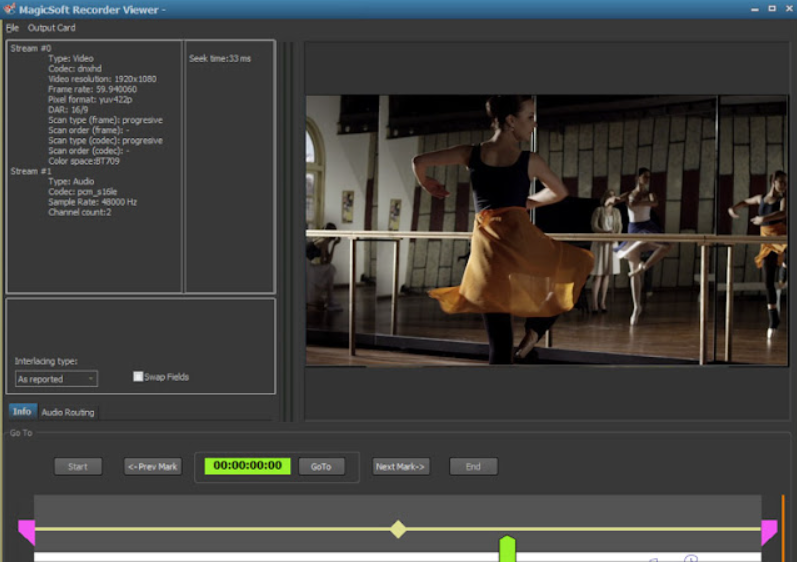This screenshot has width=797, height=562.
Task: Click the video preview of the dancer
Action: coord(546,230)
